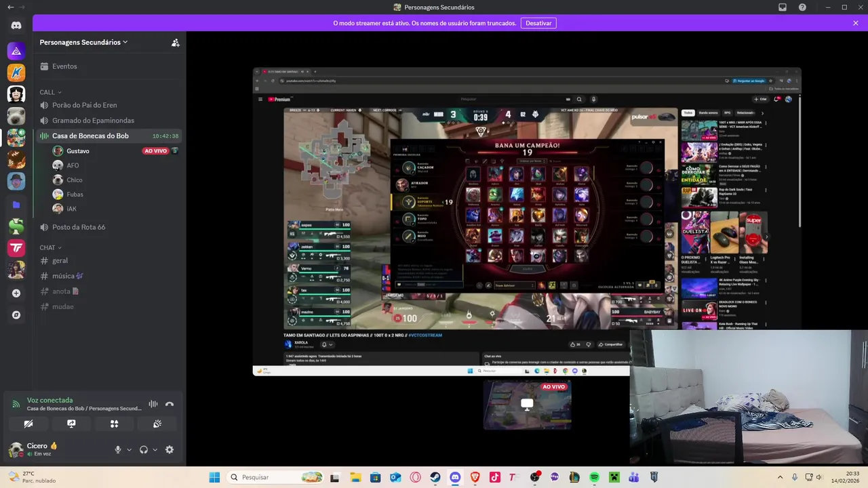Show hidden system tray icons

click(x=780, y=477)
